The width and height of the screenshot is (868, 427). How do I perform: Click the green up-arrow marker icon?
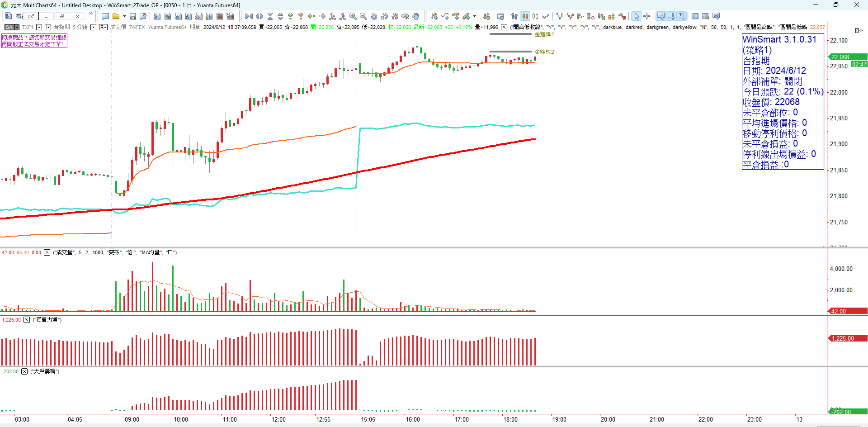click(x=291, y=16)
